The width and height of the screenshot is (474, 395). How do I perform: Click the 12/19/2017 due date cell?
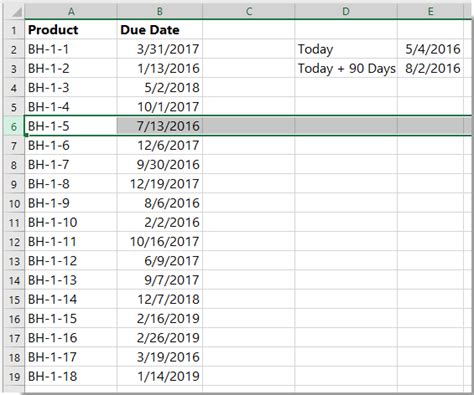160,184
